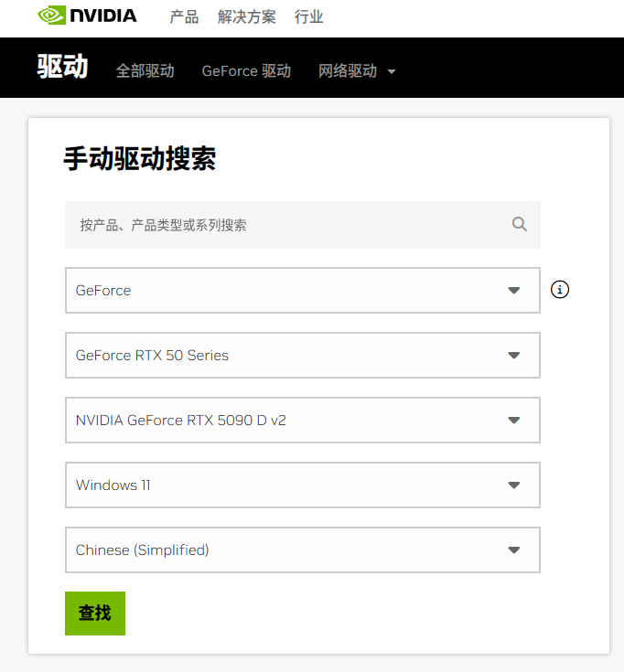
Task: Expand the GeForce RTX 50 Series dropdown
Action: [302, 355]
